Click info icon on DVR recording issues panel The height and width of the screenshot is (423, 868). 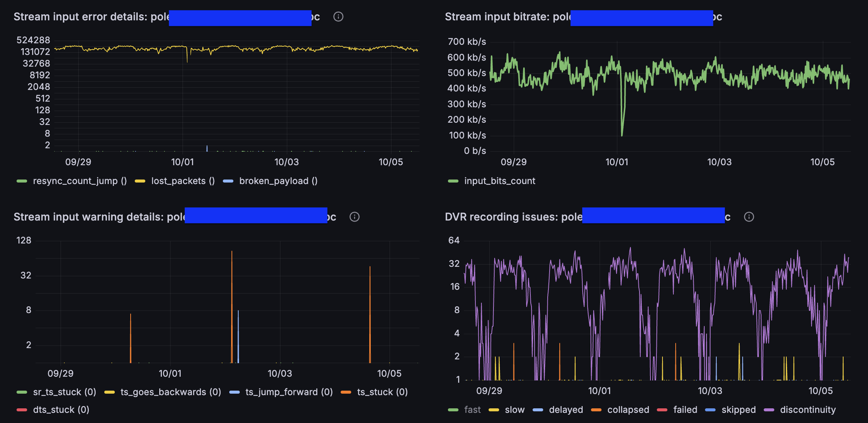pos(749,217)
